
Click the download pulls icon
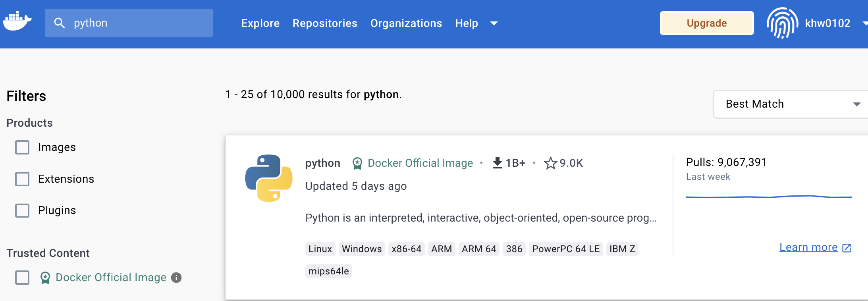pyautogui.click(x=497, y=163)
